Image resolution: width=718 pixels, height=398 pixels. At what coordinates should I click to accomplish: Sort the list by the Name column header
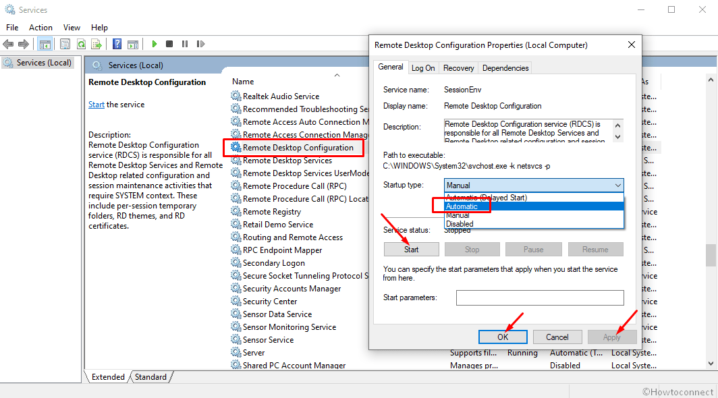point(243,82)
